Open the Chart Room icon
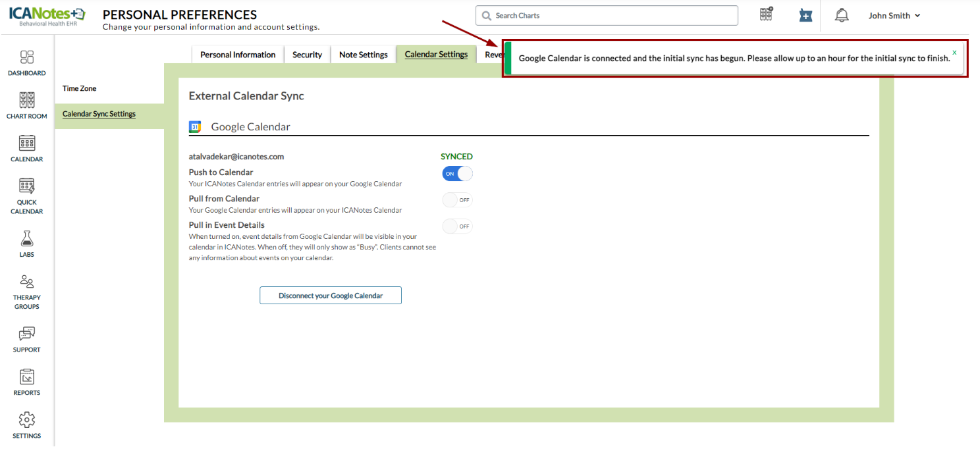This screenshot has width=980, height=449. click(x=27, y=100)
